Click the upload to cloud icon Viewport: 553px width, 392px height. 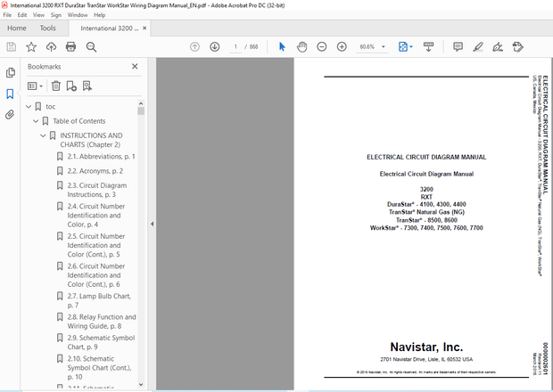pyautogui.click(x=51, y=47)
